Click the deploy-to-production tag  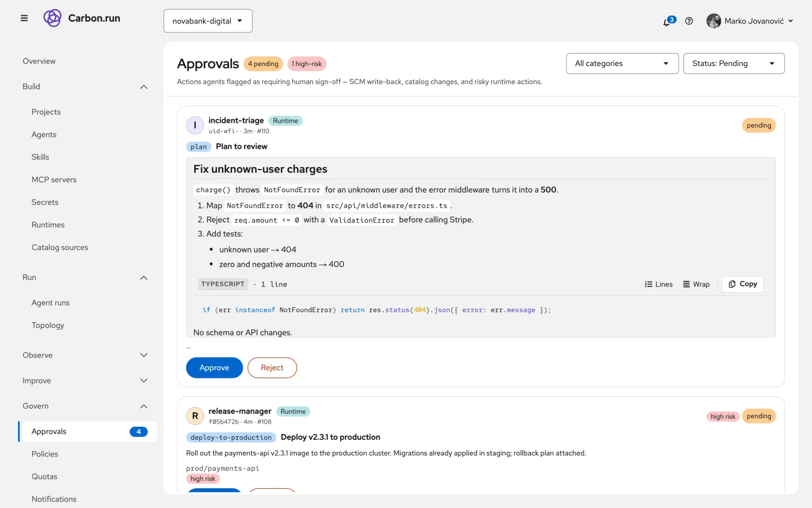[x=231, y=437]
